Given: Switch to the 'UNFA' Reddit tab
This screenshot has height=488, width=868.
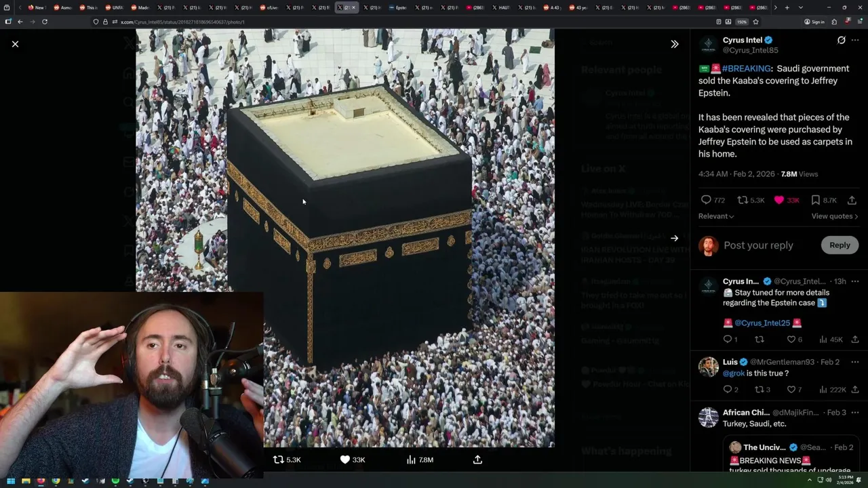Looking at the screenshot, I should pos(114,7).
